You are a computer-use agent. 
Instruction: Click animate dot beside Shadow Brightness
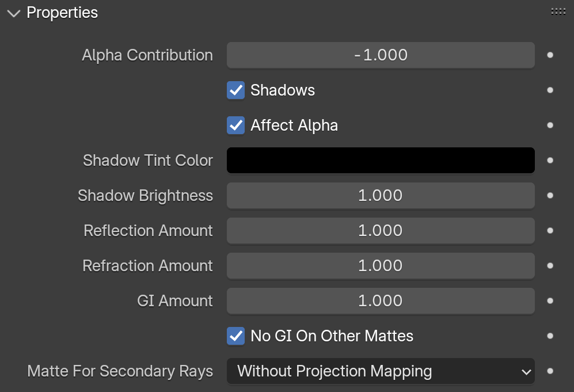point(550,196)
